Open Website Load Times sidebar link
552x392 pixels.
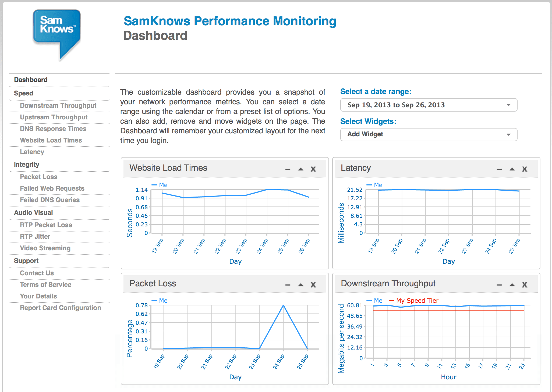(x=51, y=140)
